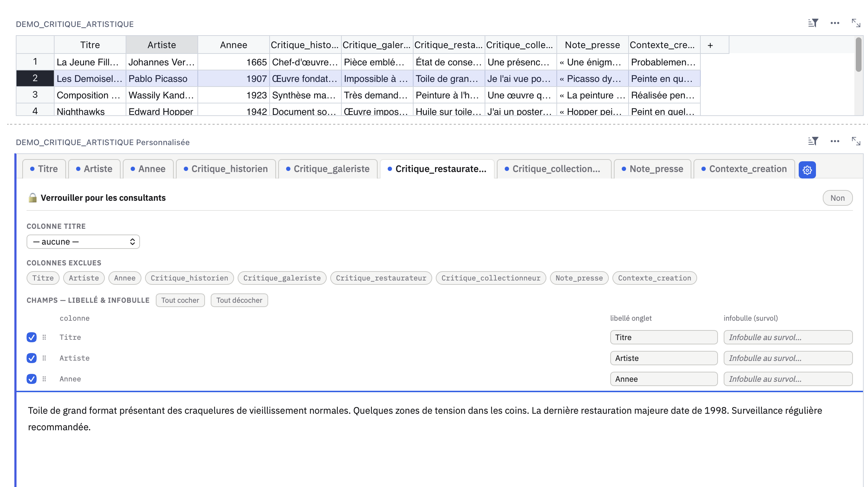The width and height of the screenshot is (868, 487).
Task: Open filter/sort icon of Personnalisée widget
Action: (813, 142)
